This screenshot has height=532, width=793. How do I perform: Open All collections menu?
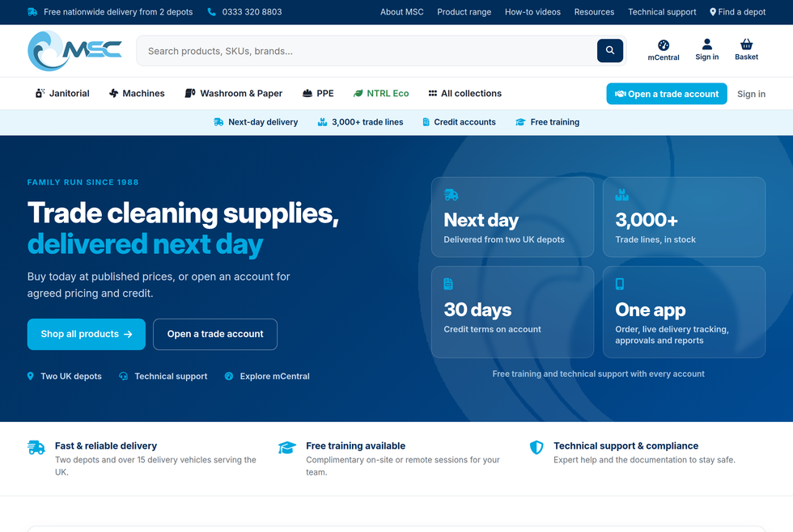[x=464, y=93]
